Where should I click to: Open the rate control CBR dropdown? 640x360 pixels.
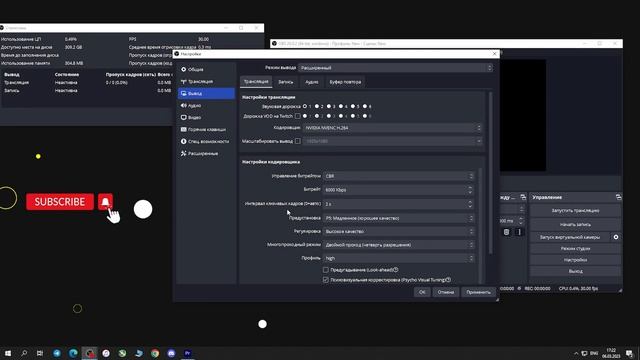click(x=398, y=176)
